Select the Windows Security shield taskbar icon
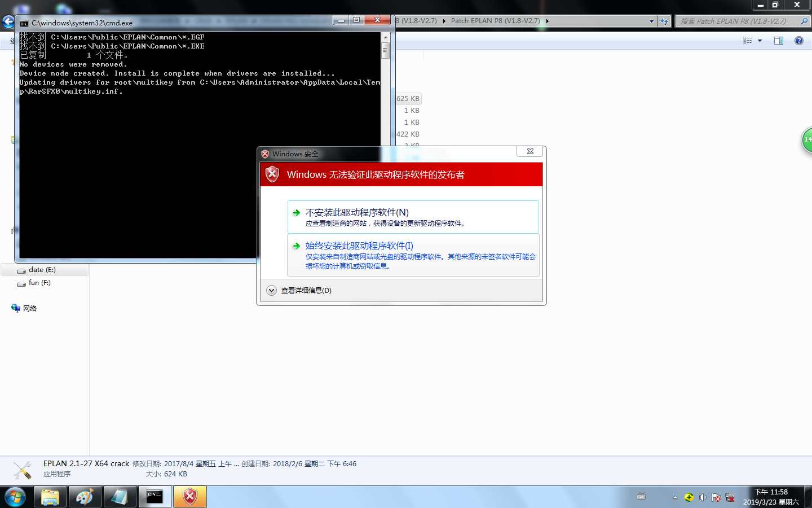This screenshot has width=812, height=508. click(190, 497)
